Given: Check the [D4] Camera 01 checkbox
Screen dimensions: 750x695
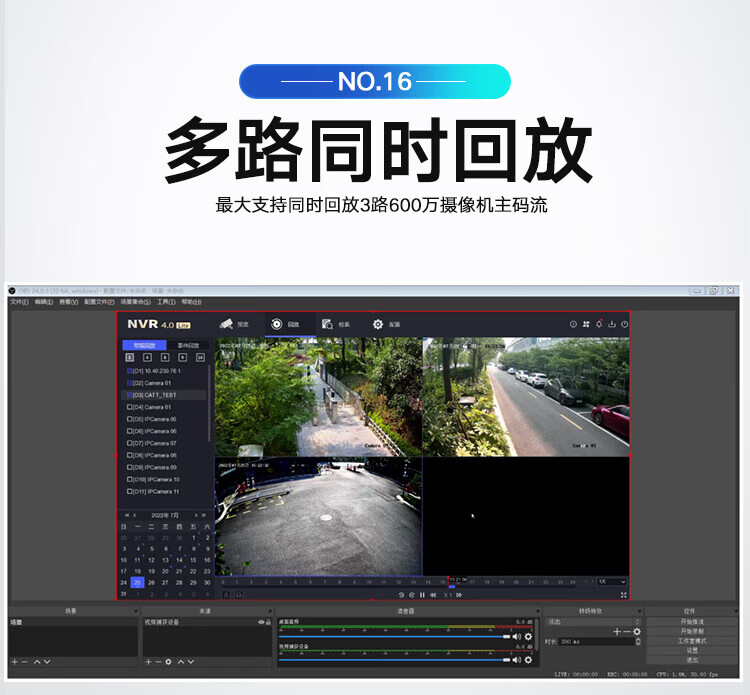Looking at the screenshot, I should pyautogui.click(x=129, y=407).
